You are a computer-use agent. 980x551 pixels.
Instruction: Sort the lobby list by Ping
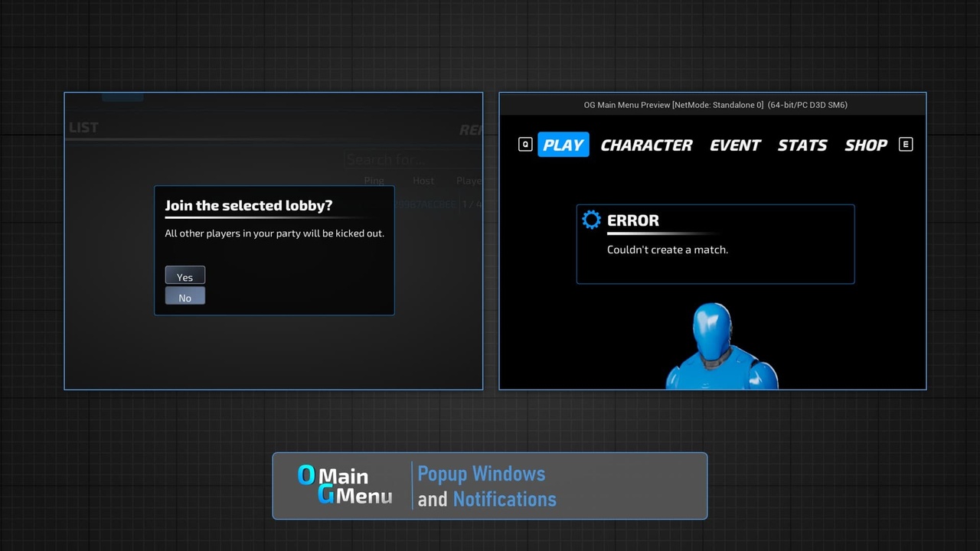click(x=374, y=181)
